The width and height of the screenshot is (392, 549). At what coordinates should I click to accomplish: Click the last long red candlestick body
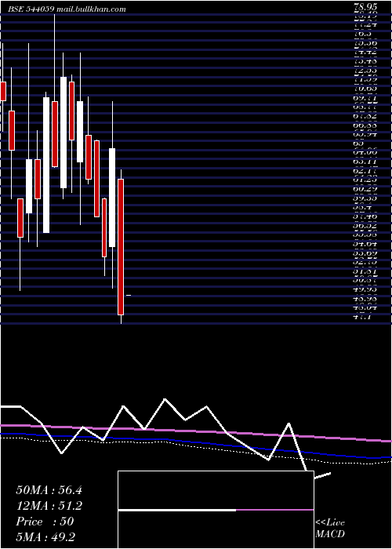tap(121, 247)
